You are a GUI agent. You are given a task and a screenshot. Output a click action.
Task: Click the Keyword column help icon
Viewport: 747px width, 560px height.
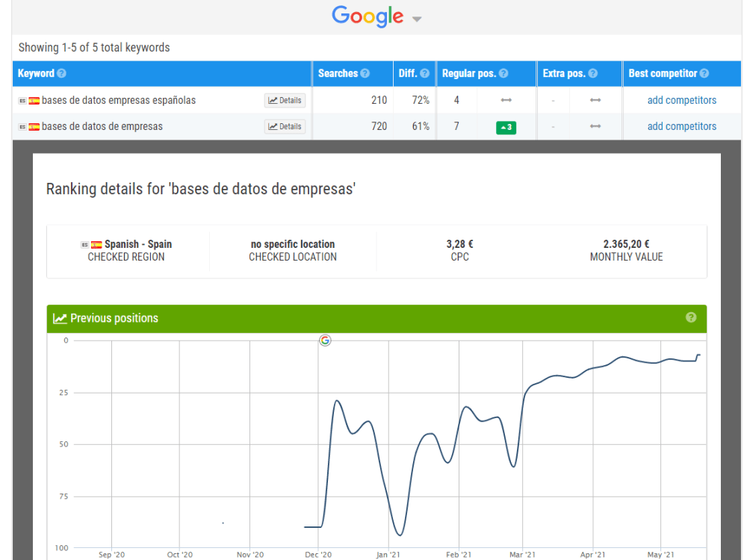[61, 73]
